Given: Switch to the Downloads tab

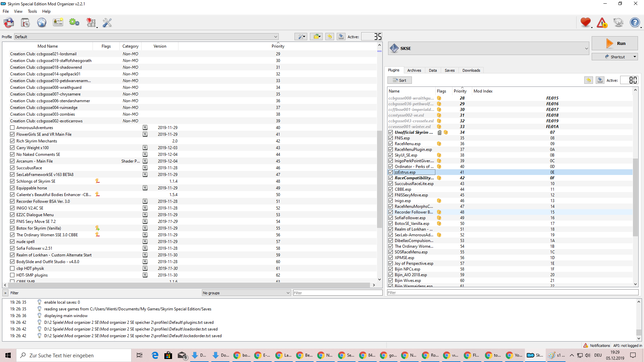Looking at the screenshot, I should [471, 70].
